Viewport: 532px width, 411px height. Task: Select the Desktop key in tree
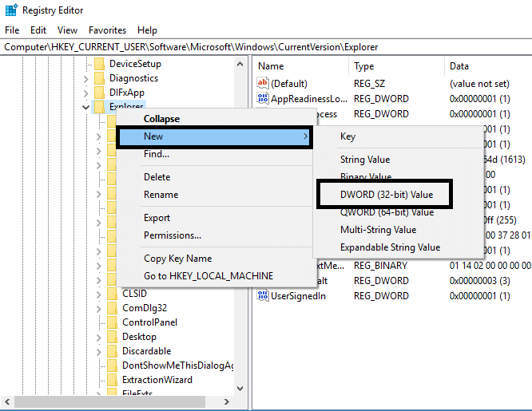139,337
